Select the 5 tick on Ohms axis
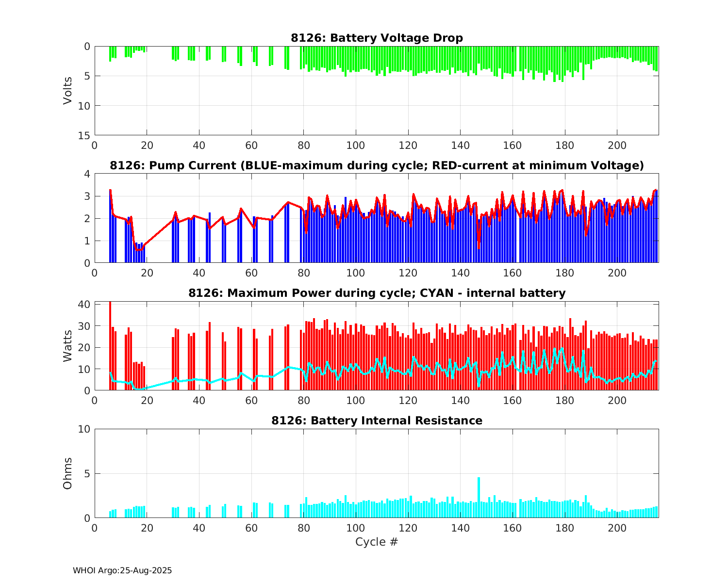Image resolution: width=728 pixels, height=582 pixels. (x=87, y=474)
